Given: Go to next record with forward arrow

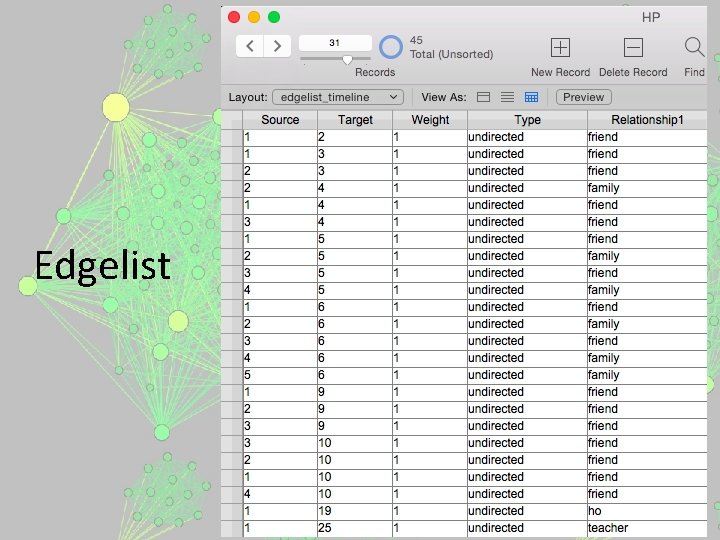Looking at the screenshot, I should point(277,46).
